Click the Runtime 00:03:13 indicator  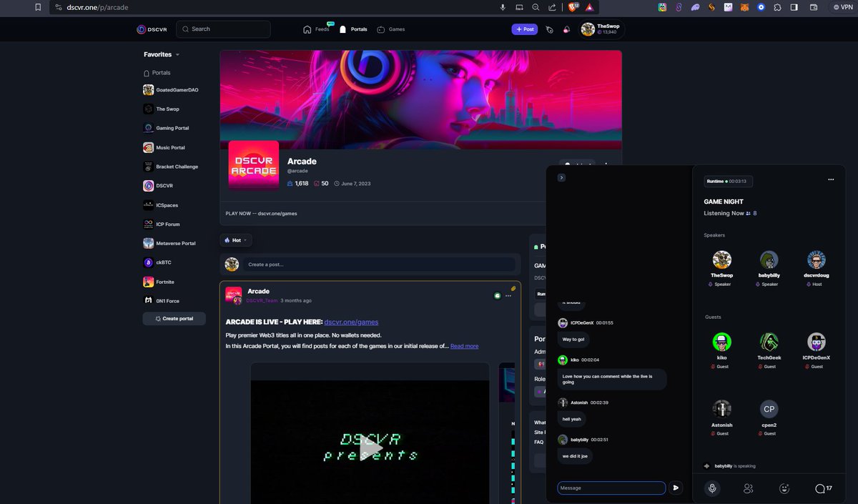tap(728, 182)
